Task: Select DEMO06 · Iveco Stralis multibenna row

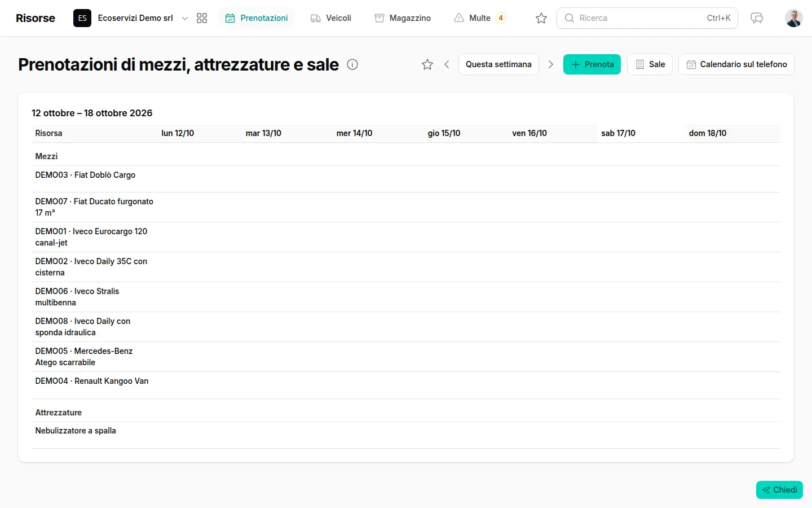Action: pos(406,297)
